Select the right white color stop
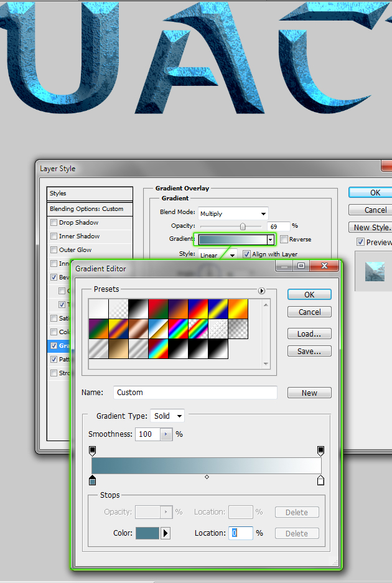The height and width of the screenshot is (583, 392). pos(320,480)
